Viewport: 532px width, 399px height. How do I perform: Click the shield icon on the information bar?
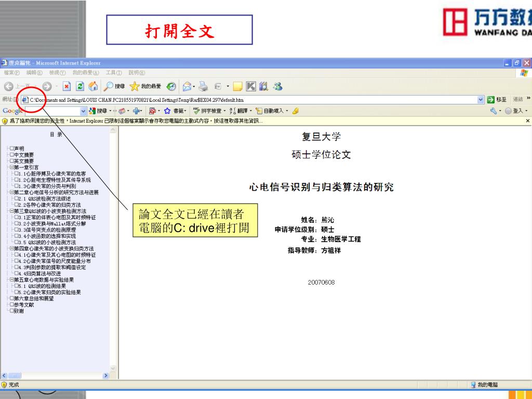click(5, 121)
